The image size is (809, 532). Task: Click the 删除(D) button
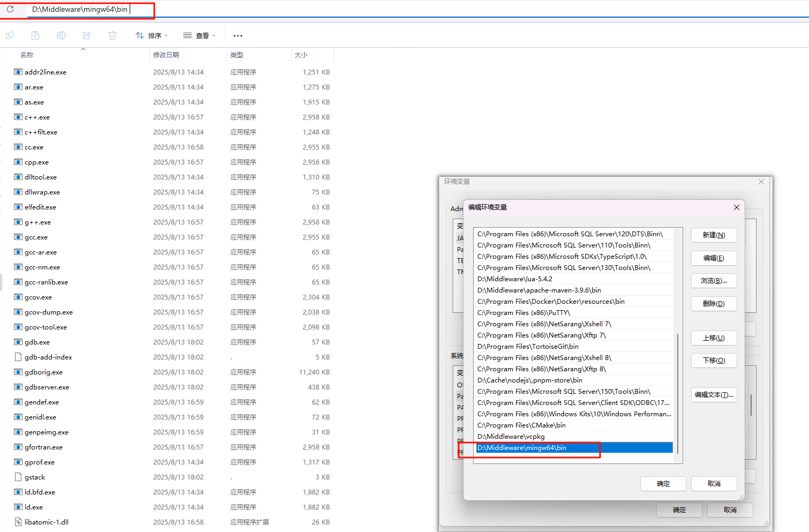point(714,304)
